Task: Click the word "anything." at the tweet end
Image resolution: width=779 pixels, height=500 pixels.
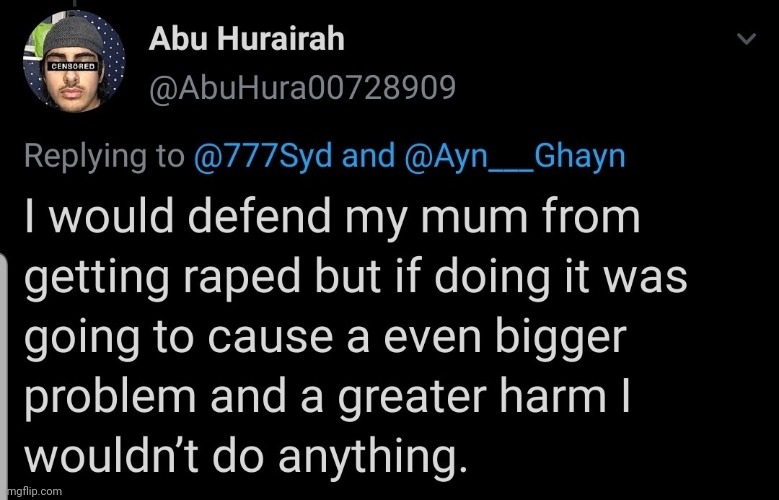Action: click(x=373, y=456)
